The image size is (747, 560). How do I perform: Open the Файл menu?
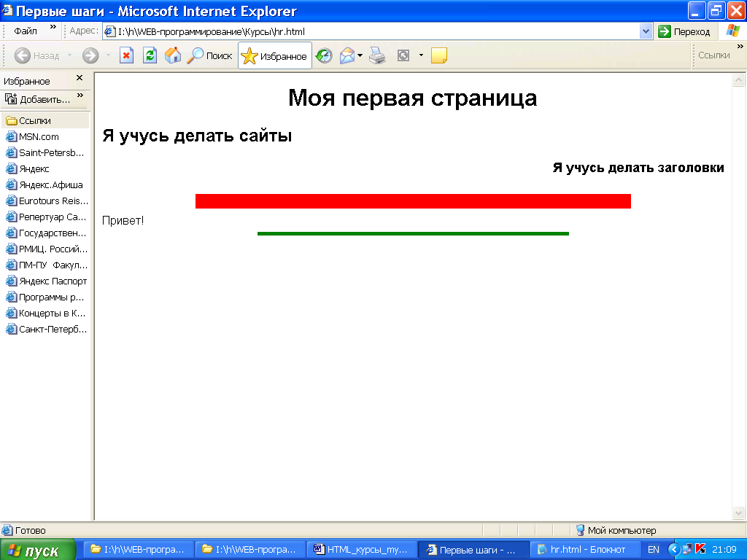point(26,31)
